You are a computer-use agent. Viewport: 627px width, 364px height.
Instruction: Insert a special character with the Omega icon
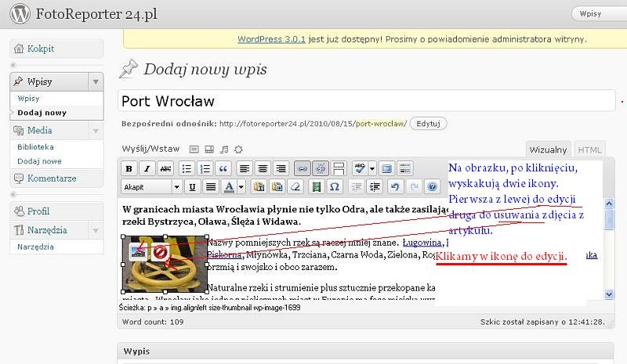tap(335, 187)
